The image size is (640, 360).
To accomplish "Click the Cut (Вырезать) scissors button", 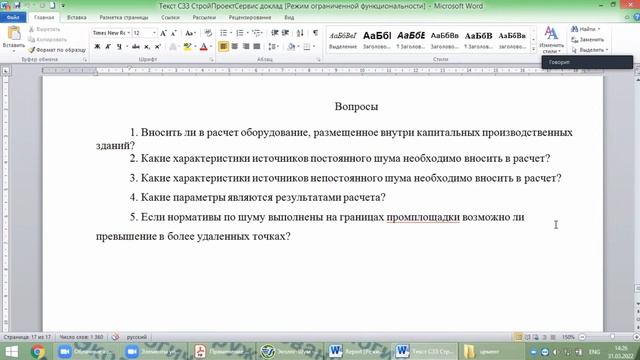I will tap(44, 29).
